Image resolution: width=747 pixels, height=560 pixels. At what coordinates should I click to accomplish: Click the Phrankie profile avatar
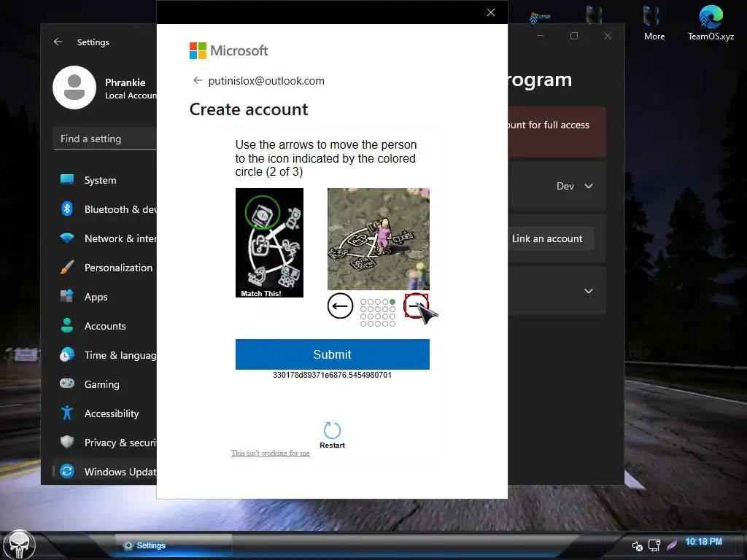[74, 87]
